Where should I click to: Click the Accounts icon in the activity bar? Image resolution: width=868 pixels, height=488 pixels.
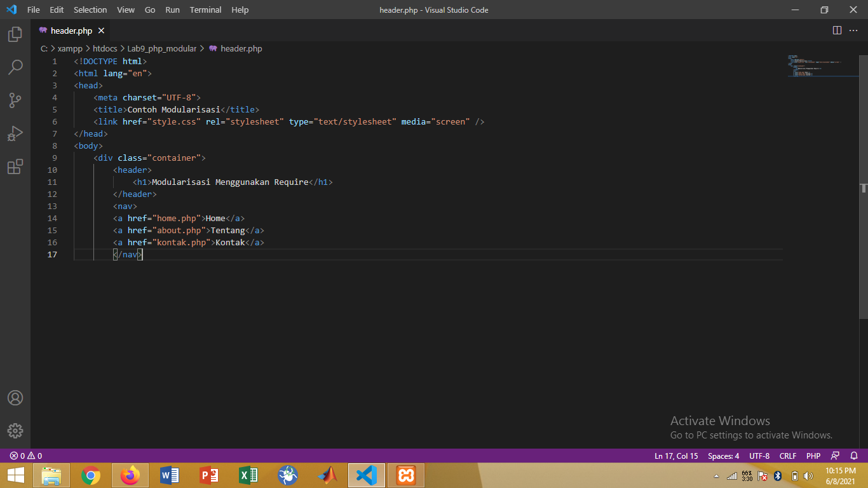coord(15,398)
